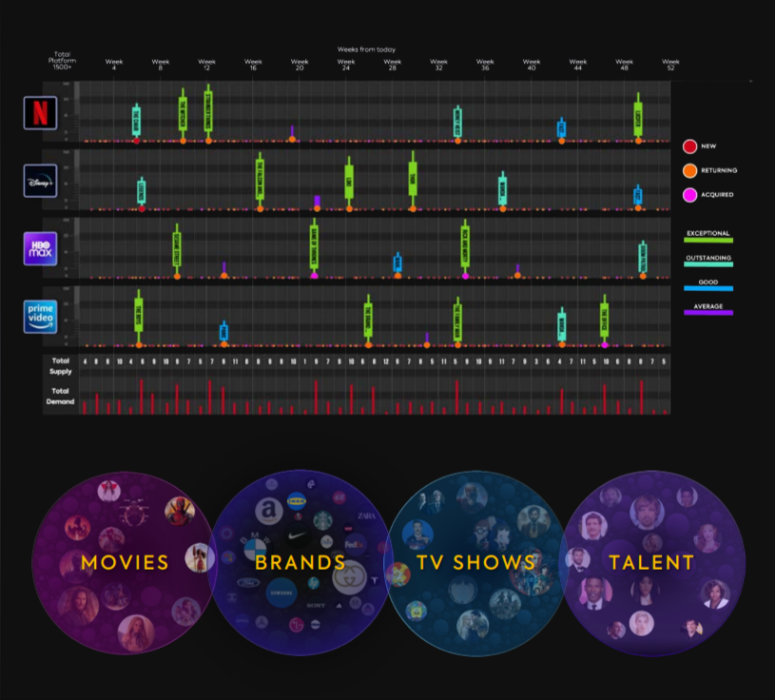The width and height of the screenshot is (775, 700).
Task: Select the Week 36 column header
Action: [485, 65]
